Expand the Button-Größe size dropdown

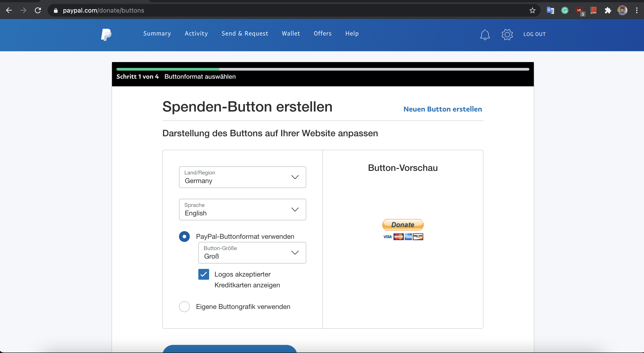252,252
